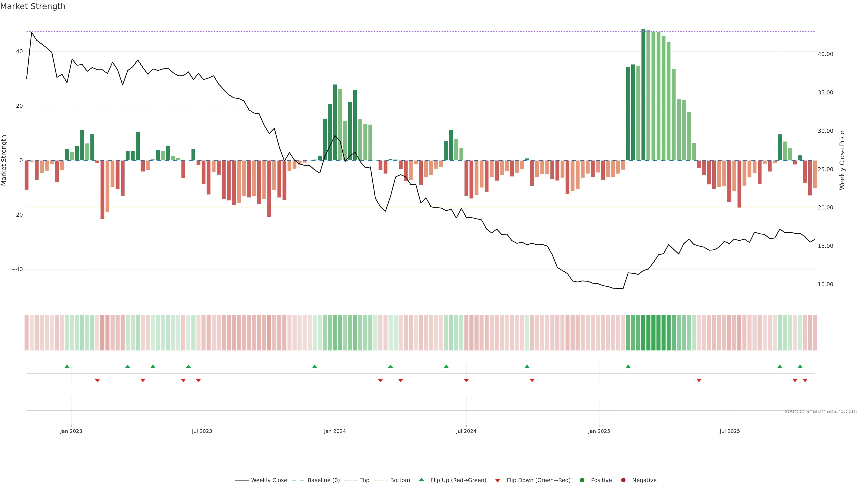868x488 pixels.
Task: Click the source: sharemaestro.com text
Action: click(x=821, y=411)
